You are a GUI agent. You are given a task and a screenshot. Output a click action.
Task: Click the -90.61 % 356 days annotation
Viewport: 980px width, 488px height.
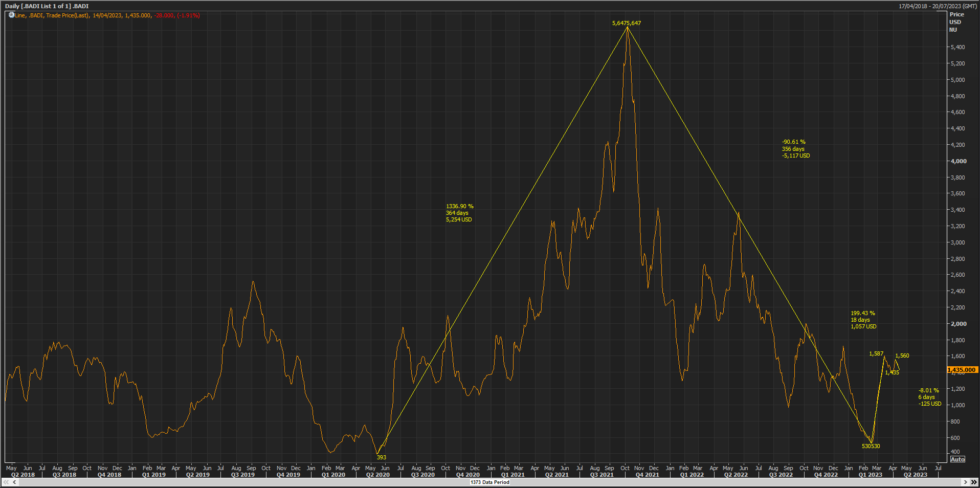pyautogui.click(x=796, y=149)
